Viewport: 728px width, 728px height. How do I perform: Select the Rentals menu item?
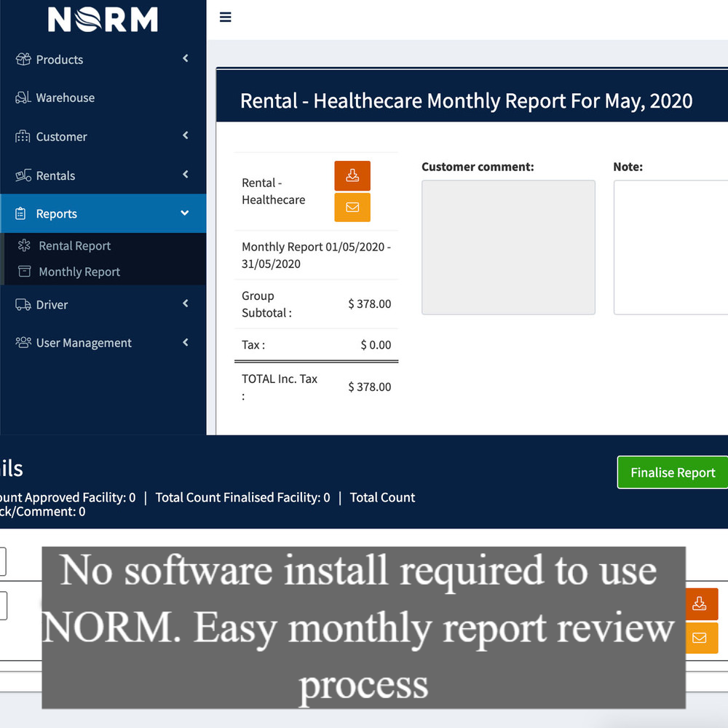coord(55,175)
